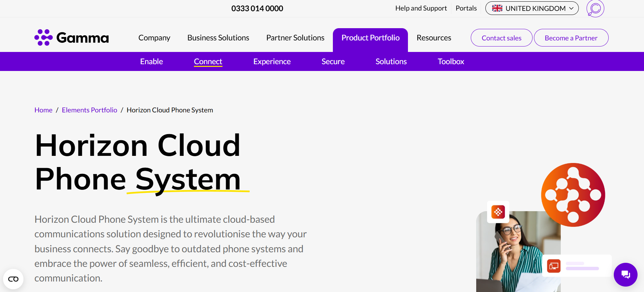Open the Company menu
The image size is (644, 292).
pyautogui.click(x=154, y=38)
